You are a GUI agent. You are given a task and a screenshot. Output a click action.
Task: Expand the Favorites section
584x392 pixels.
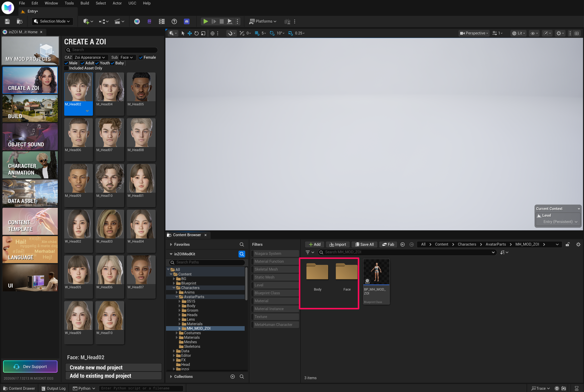tap(171, 244)
